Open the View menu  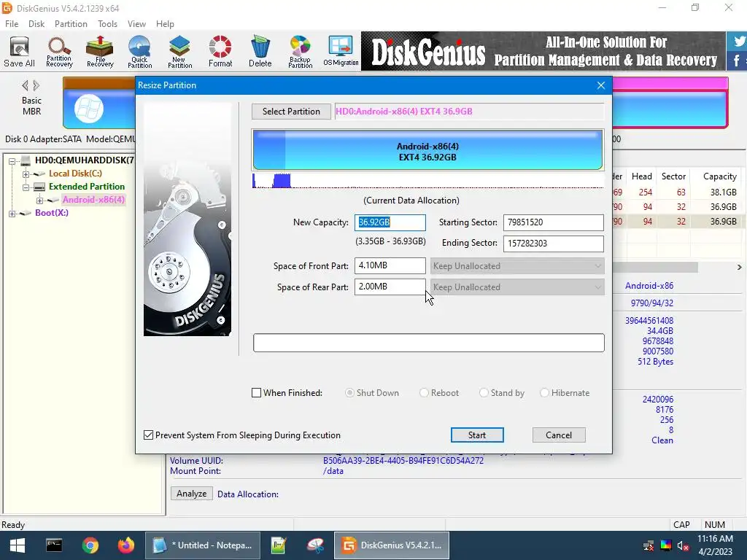tap(136, 24)
